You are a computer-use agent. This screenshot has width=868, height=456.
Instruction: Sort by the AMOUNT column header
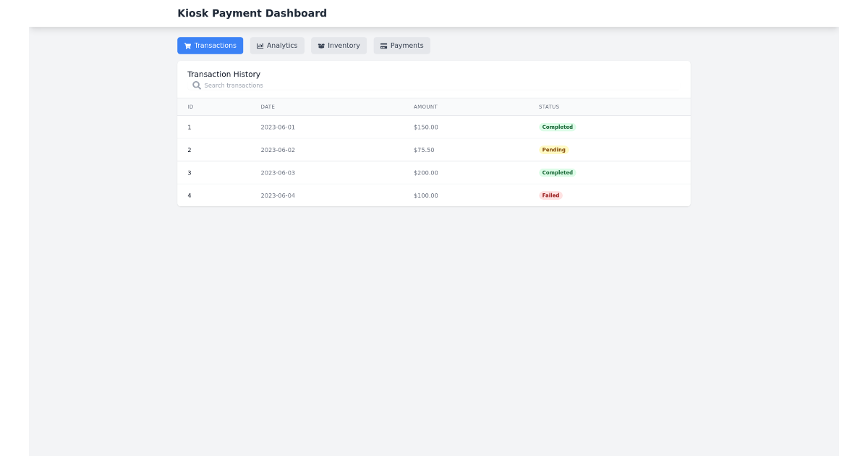click(x=425, y=106)
